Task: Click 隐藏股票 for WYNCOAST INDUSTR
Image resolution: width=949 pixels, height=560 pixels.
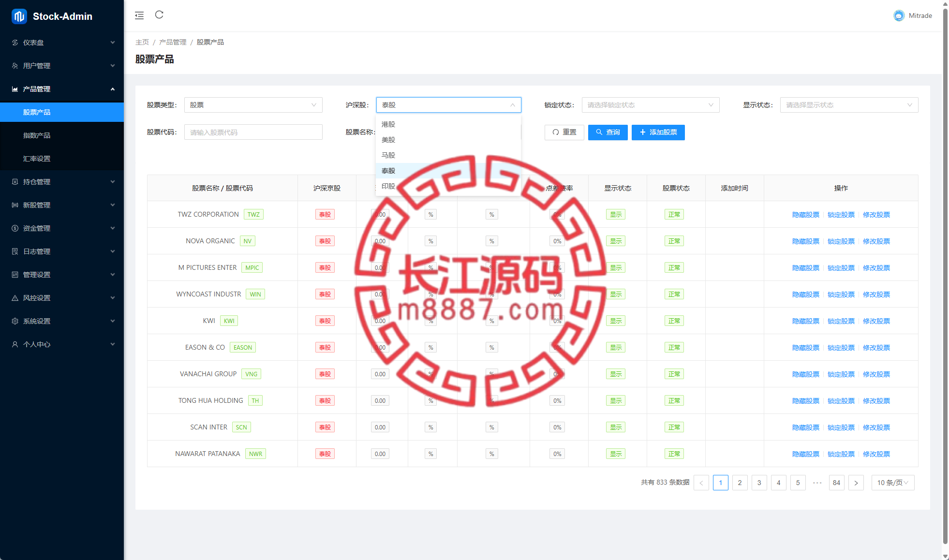Action: (x=806, y=295)
